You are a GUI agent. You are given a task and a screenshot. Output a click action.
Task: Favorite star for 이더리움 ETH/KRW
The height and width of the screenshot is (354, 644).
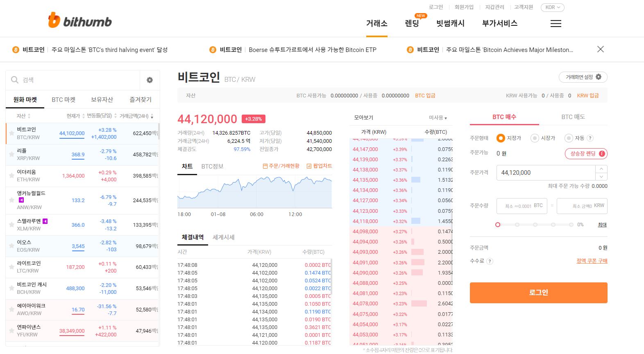click(x=11, y=176)
